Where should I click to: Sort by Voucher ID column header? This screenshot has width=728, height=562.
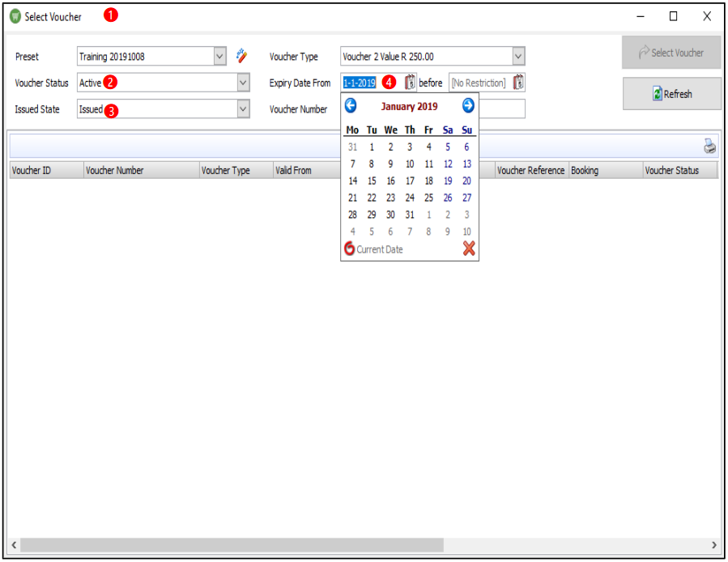[46, 170]
